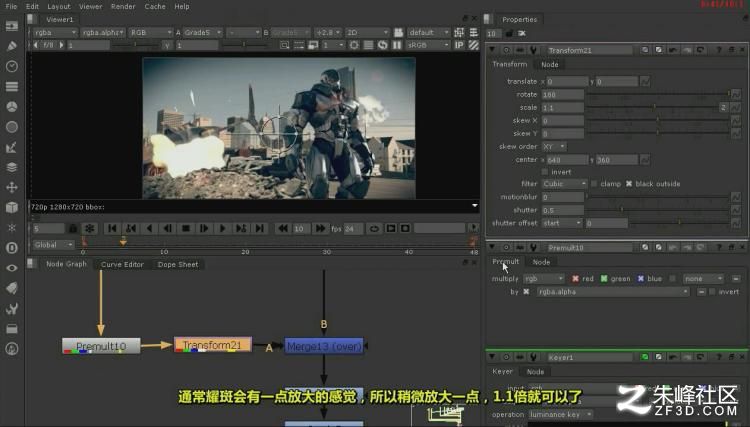Select the Premult10 node
750x427 pixels.
pyautogui.click(x=101, y=346)
